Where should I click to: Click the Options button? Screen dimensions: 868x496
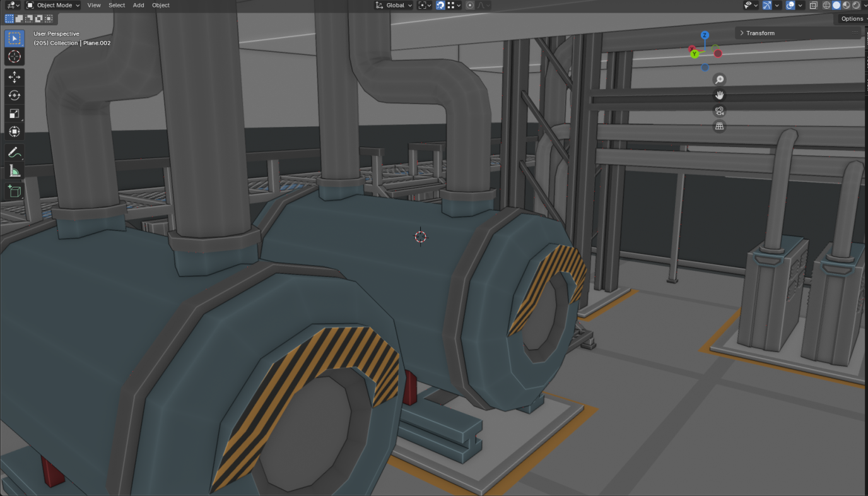852,19
